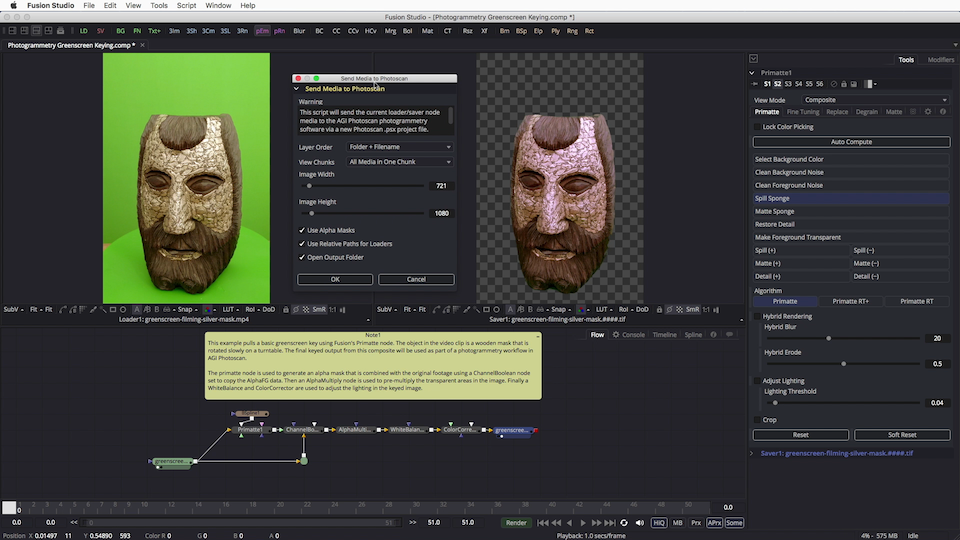Open Snap dropdown in left viewer
The width and height of the screenshot is (960, 540).
click(187, 309)
